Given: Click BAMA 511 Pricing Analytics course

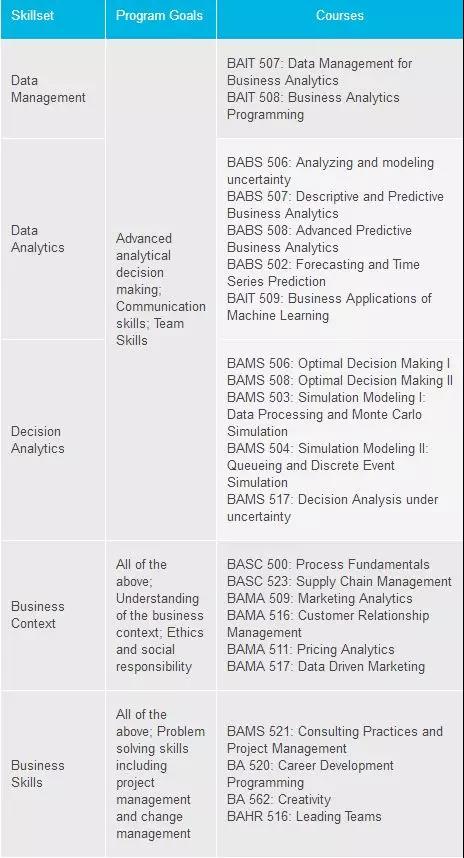Looking at the screenshot, I should pyautogui.click(x=311, y=649).
